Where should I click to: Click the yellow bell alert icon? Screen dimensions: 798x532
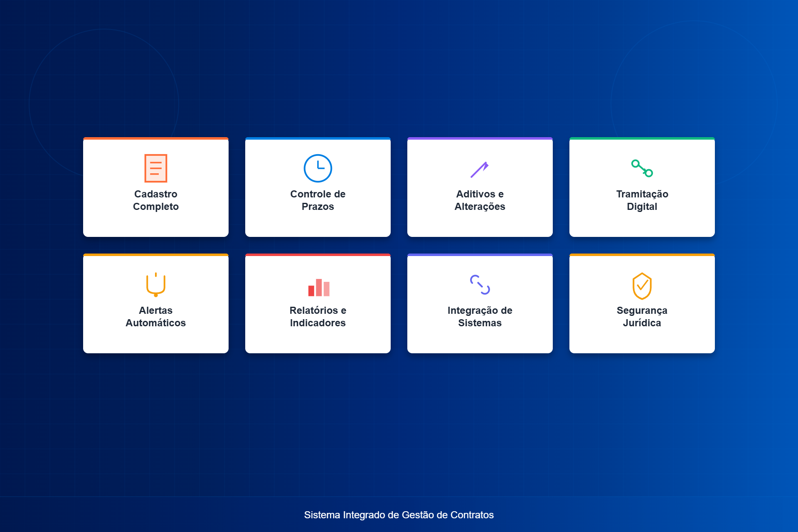tap(155, 285)
